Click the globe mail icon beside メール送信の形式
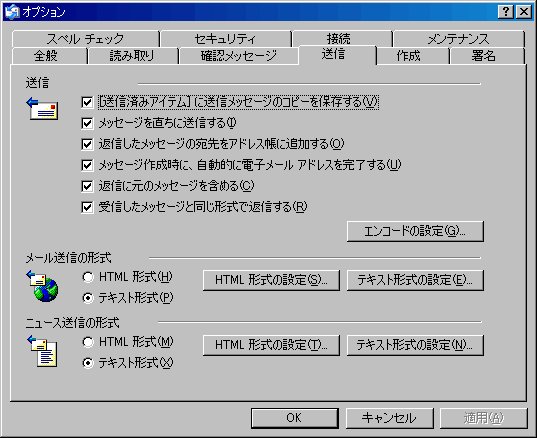This screenshot has width=537, height=438. [42, 286]
